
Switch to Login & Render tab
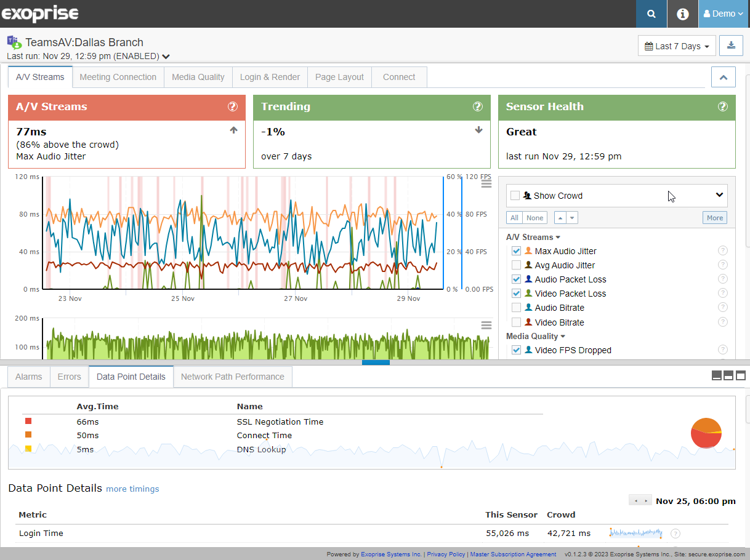[x=270, y=77]
